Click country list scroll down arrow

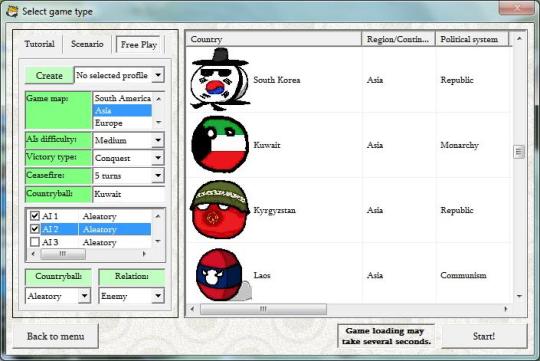[x=519, y=296]
